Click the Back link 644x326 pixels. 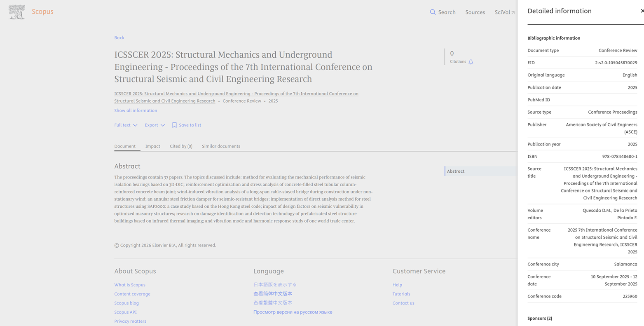tap(119, 38)
